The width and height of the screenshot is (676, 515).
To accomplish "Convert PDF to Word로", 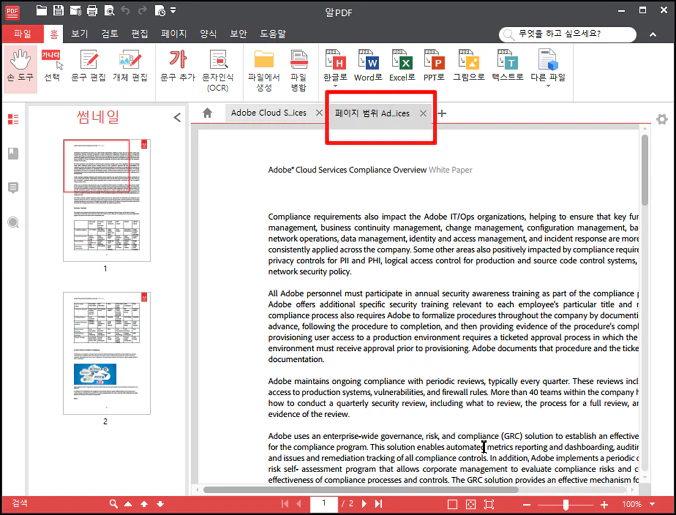I will [368, 66].
